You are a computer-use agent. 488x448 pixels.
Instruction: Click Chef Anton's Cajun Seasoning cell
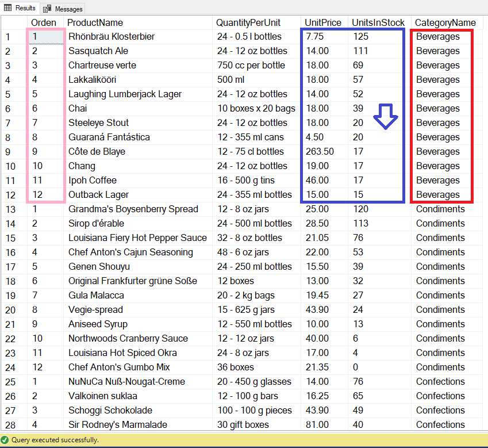[138, 252]
